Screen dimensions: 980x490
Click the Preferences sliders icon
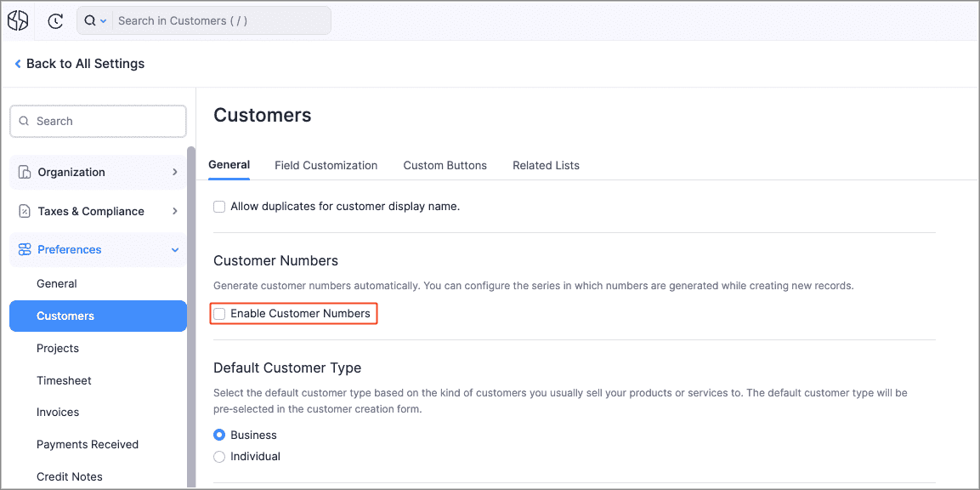tap(25, 249)
